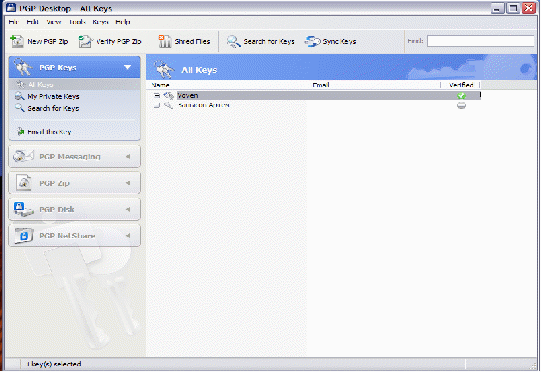The width and height of the screenshot is (541, 372).
Task: Click the Sync Keys icon
Action: pos(312,41)
